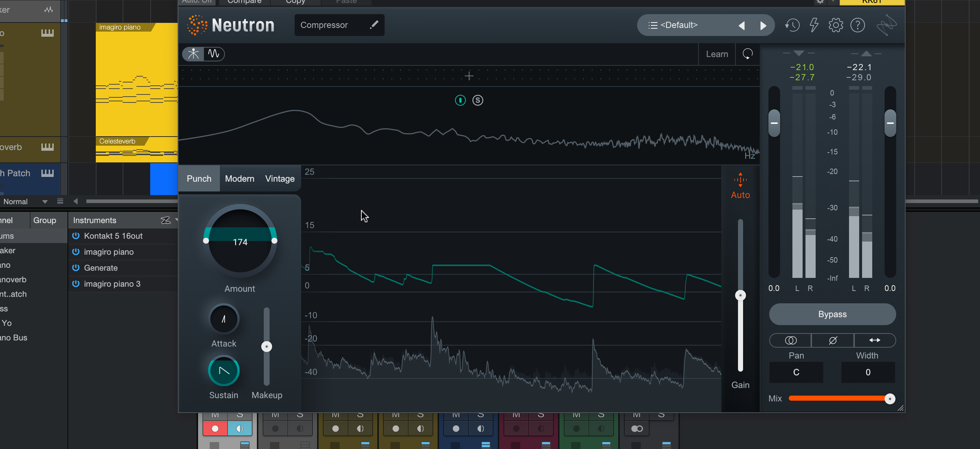Go to next preset with right arrow
The height and width of the screenshot is (449, 980).
[763, 25]
